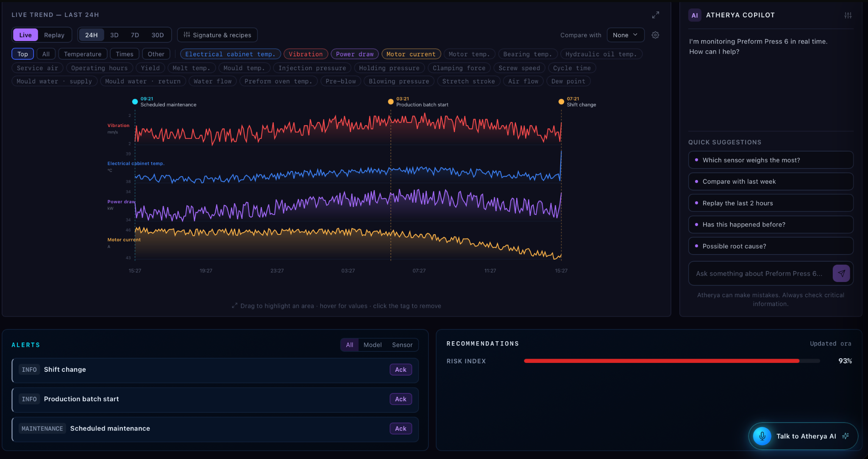Add the Dew point sensor tag
The height and width of the screenshot is (459, 868).
coord(568,81)
